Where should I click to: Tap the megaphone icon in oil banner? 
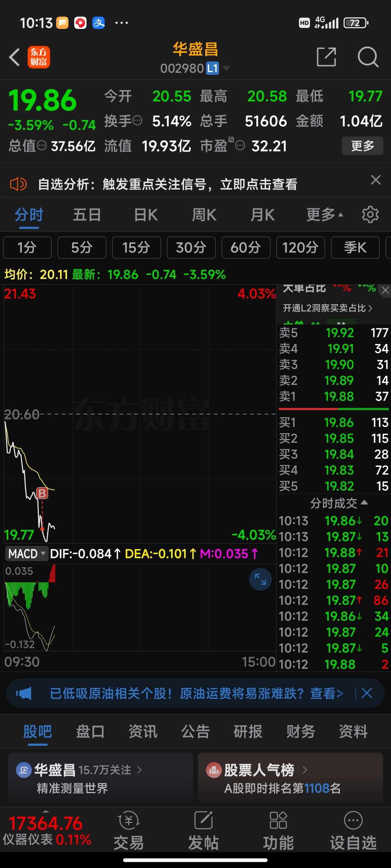pyautogui.click(x=24, y=693)
